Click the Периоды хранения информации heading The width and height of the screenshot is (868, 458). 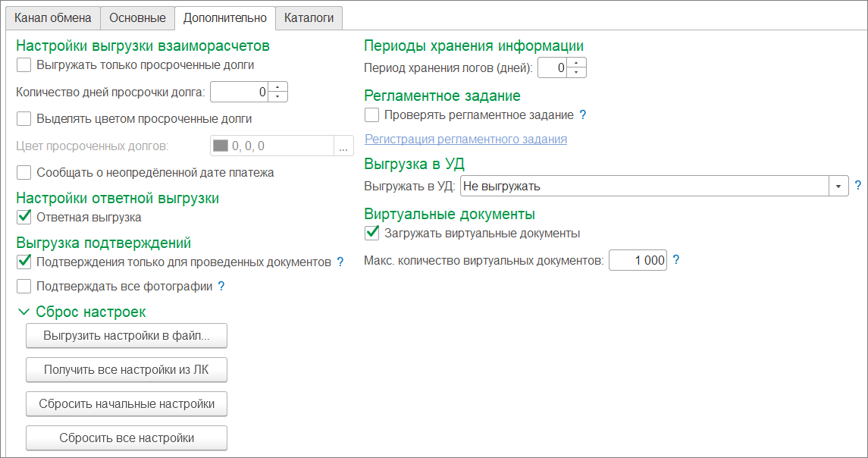[x=474, y=45]
